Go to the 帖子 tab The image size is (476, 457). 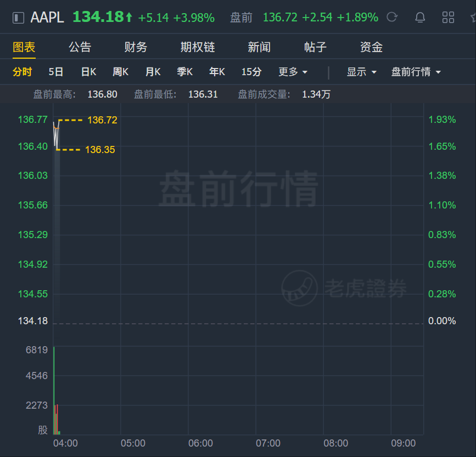[315, 47]
